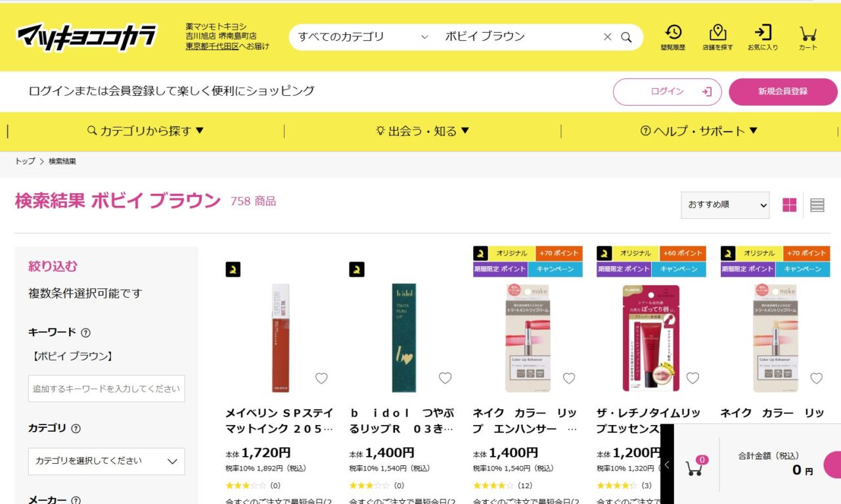Click the (12) review count rating
This screenshot has height=504, width=841.
(x=525, y=486)
